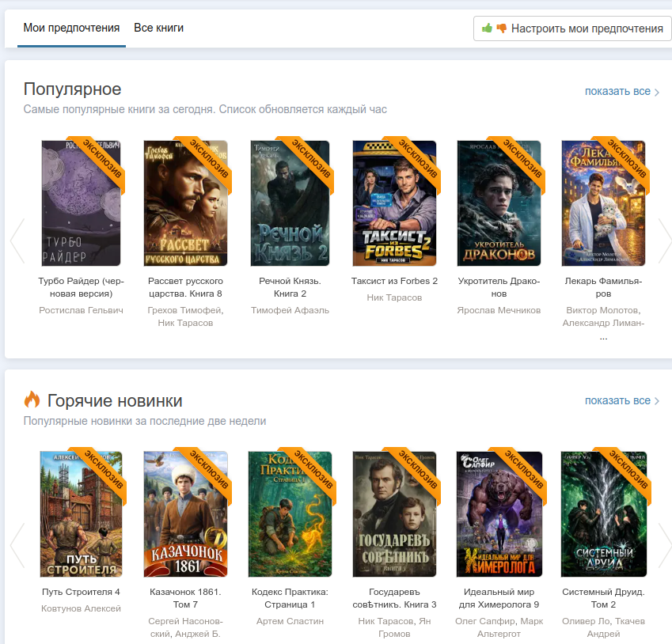Viewport: 672px width, 644px height.
Task: Open Лекарь Фамильяров cover image
Action: pyautogui.click(x=603, y=203)
